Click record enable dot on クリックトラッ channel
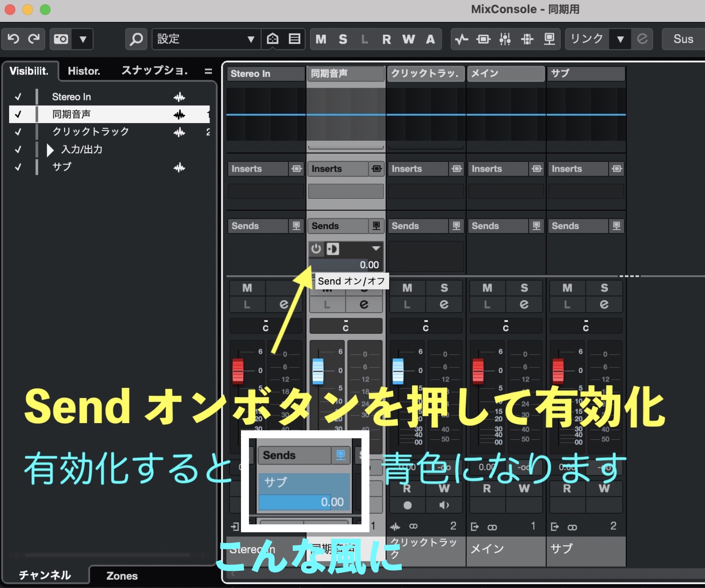The image size is (705, 588). [407, 505]
